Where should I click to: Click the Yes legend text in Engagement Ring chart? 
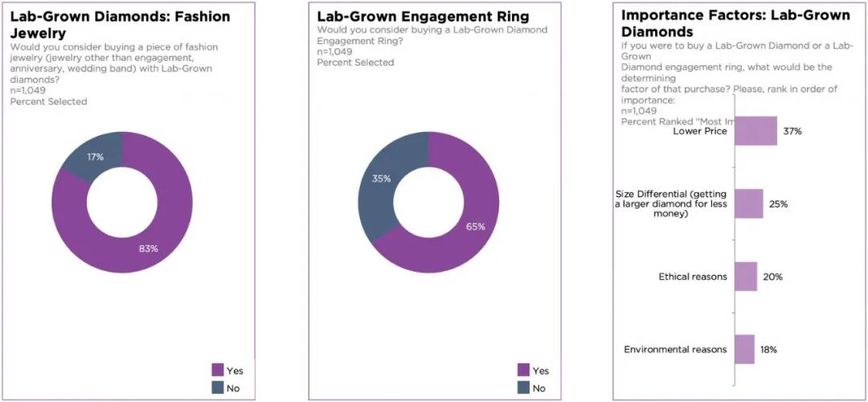click(541, 371)
